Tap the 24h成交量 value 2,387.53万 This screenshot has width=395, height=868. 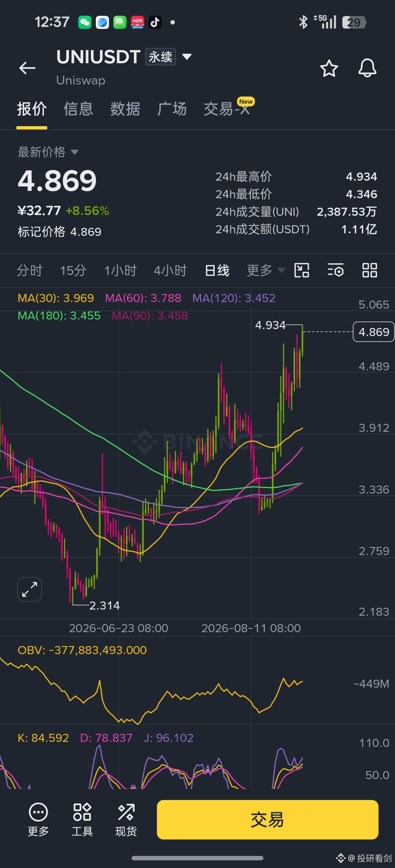coord(347,212)
